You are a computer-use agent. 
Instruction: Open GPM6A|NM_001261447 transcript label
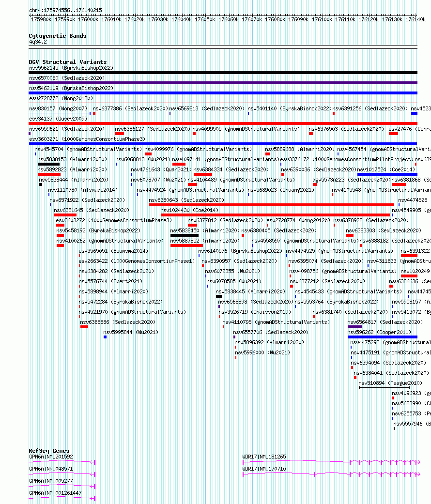pyautogui.click(x=55, y=493)
